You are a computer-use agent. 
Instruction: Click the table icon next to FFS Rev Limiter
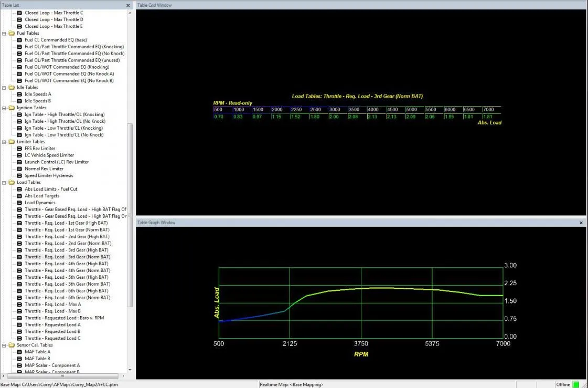point(20,149)
